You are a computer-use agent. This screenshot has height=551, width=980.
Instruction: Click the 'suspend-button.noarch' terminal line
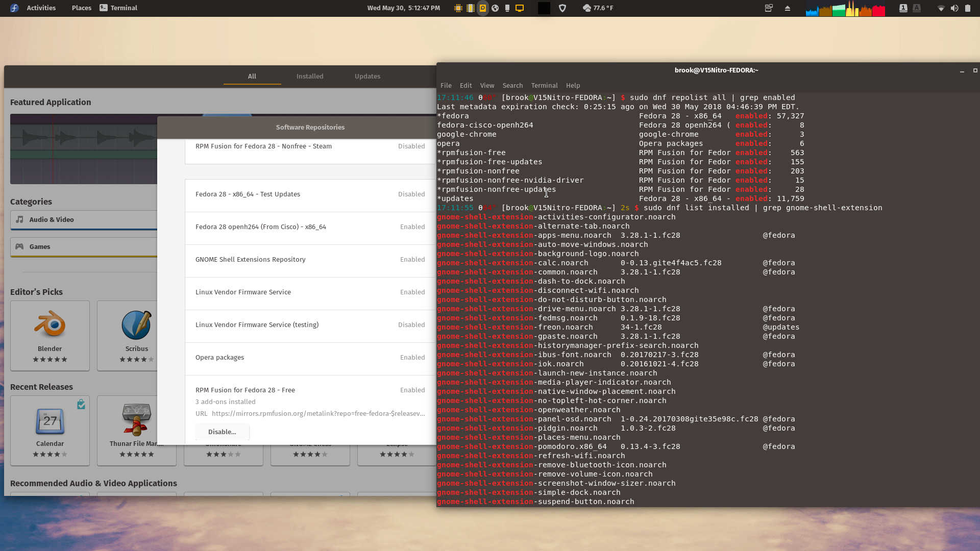[535, 502]
